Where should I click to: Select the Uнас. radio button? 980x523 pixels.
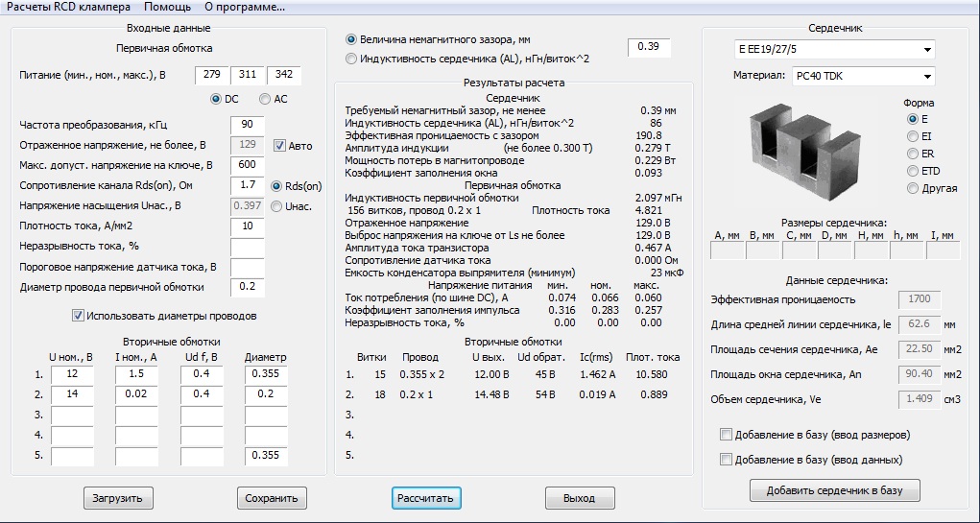[276, 206]
